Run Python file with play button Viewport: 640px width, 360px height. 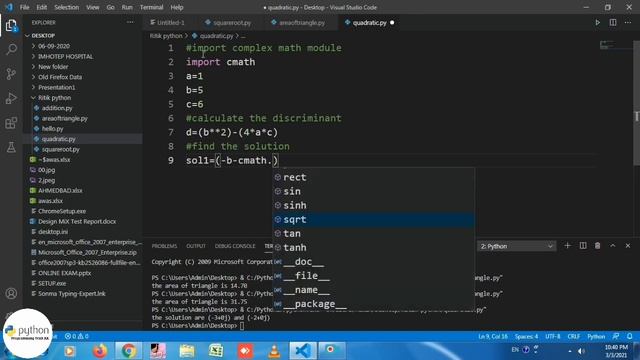598,22
